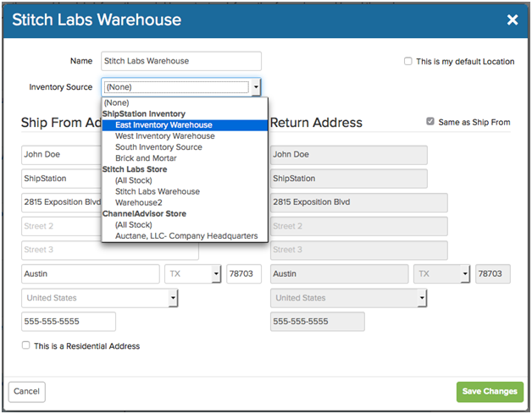
Task: Select South Inventory Source option
Action: (x=158, y=147)
